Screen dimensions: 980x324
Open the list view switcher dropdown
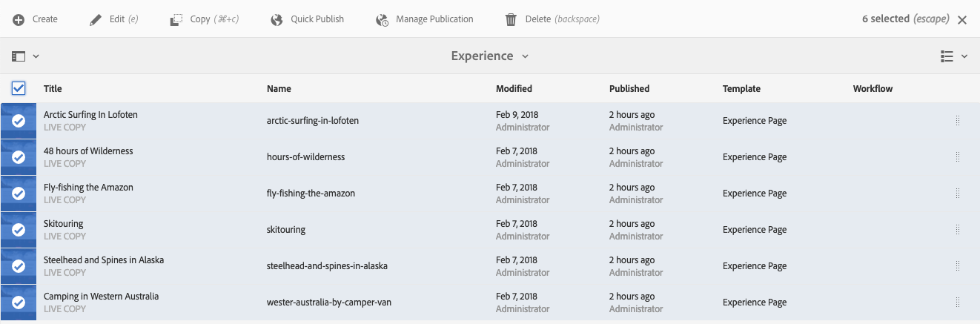954,56
